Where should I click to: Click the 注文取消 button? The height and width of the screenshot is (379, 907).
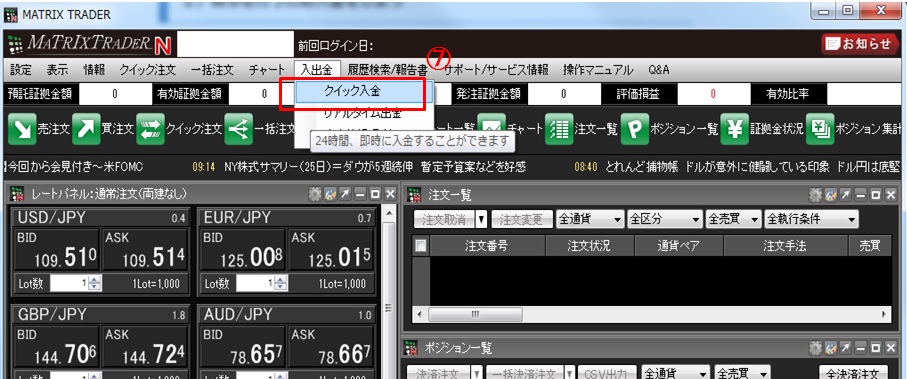coord(444,219)
